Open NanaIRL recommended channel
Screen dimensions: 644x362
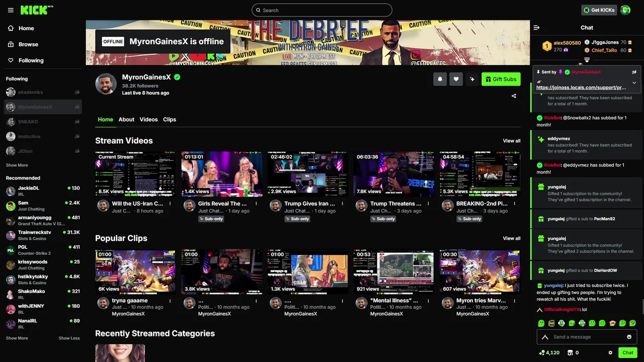pyautogui.click(x=43, y=323)
